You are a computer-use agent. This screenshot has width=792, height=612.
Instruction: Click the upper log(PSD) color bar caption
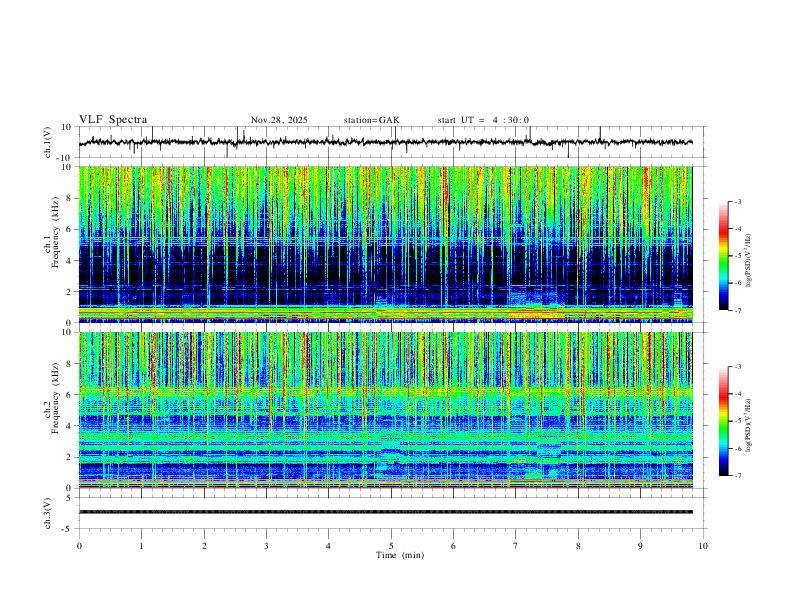(749, 261)
